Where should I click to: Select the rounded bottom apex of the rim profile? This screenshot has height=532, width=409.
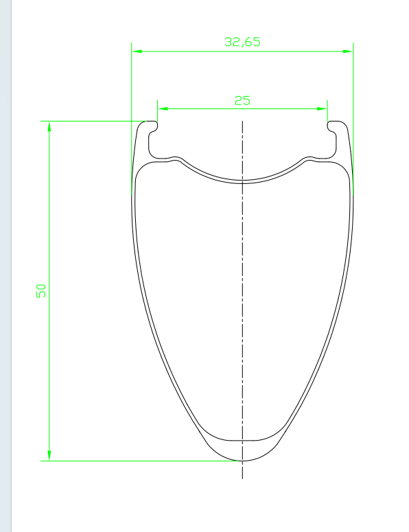pos(242,459)
